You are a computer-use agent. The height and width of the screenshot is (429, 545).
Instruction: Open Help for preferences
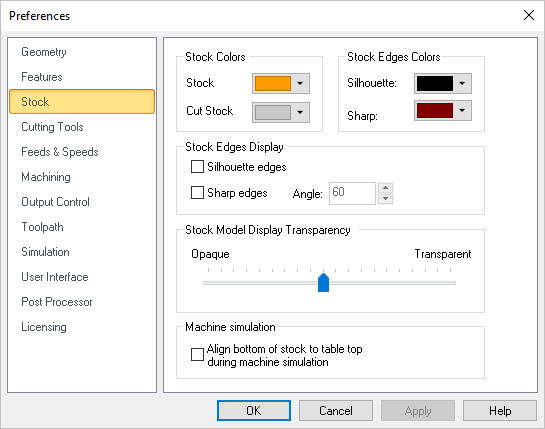click(500, 411)
